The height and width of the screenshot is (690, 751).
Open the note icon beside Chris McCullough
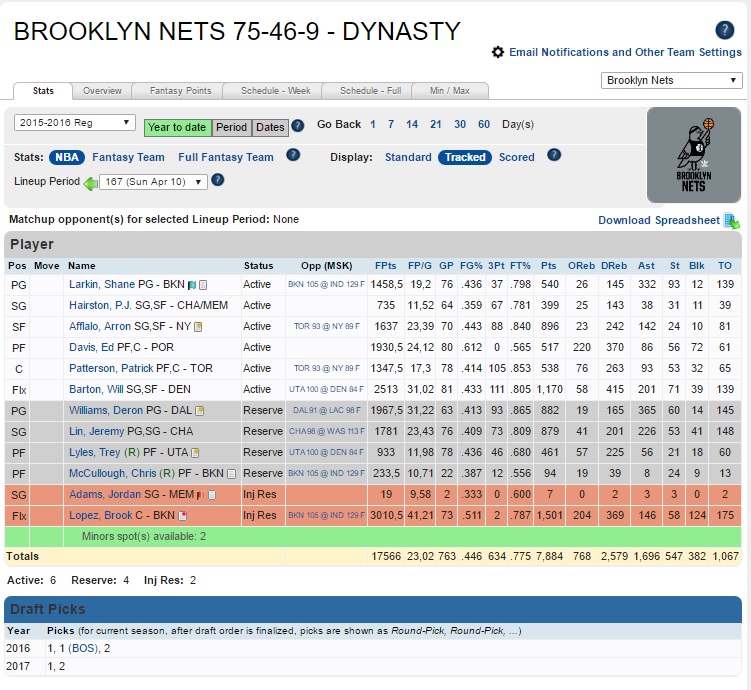(231, 474)
